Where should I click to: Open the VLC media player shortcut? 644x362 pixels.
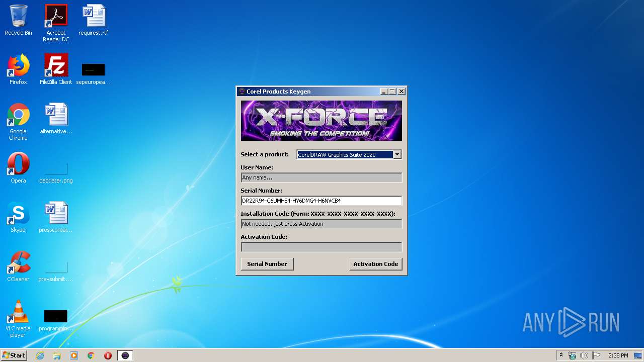pos(18,319)
